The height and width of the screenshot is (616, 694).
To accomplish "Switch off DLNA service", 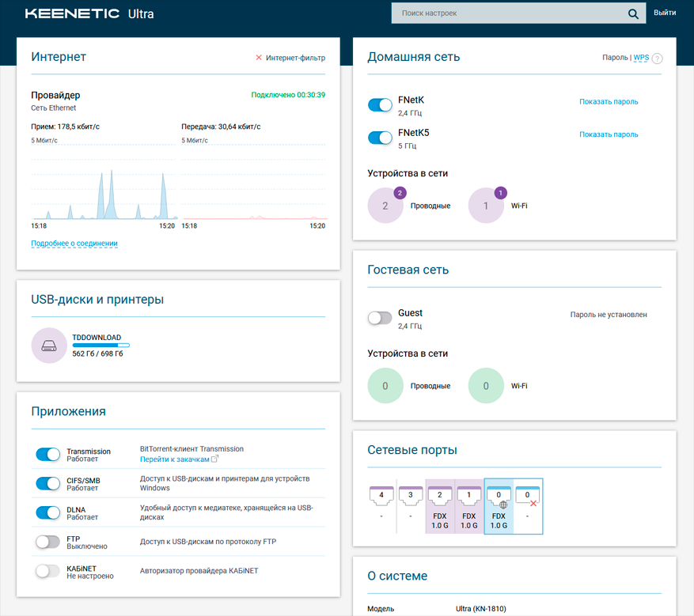I will coord(47,512).
